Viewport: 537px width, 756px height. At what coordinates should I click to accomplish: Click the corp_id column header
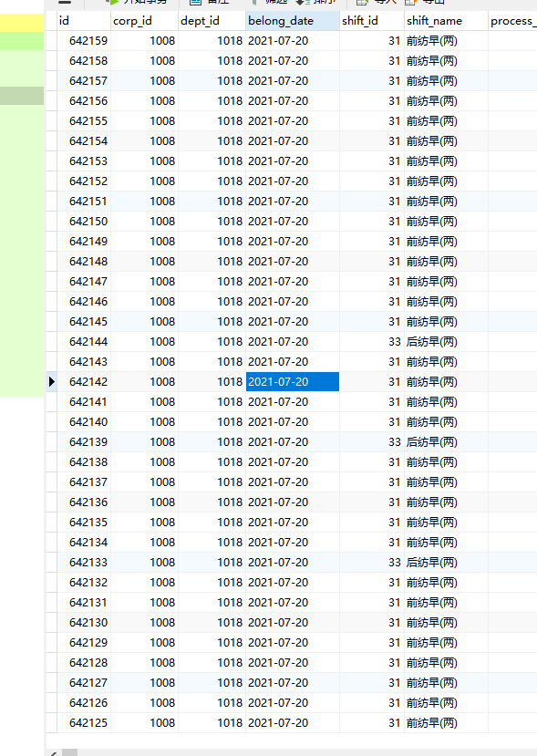(144, 21)
